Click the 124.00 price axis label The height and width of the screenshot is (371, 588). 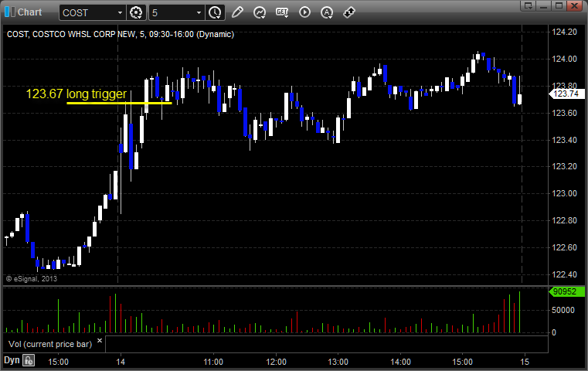564,59
